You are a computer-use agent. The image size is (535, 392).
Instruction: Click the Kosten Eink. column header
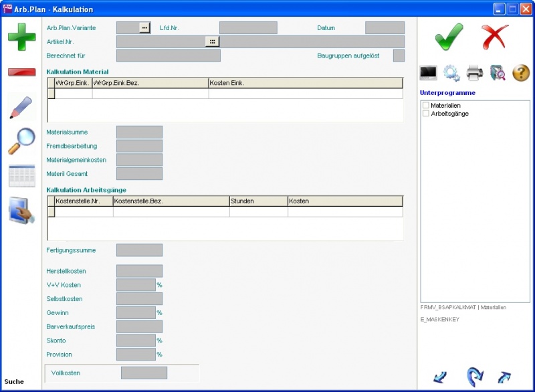305,83
